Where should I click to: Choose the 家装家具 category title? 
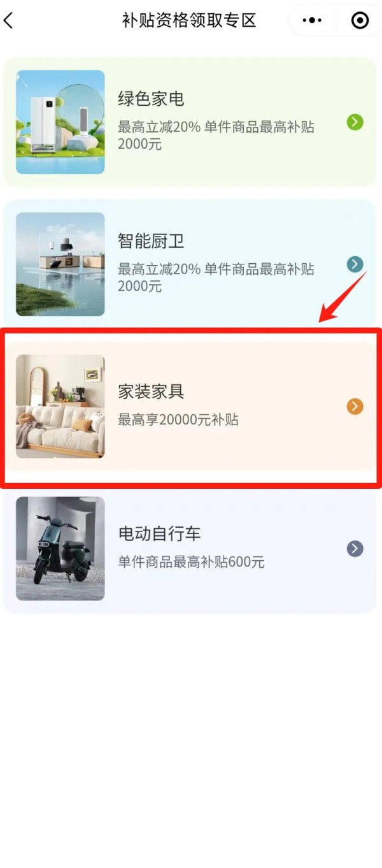tap(151, 391)
